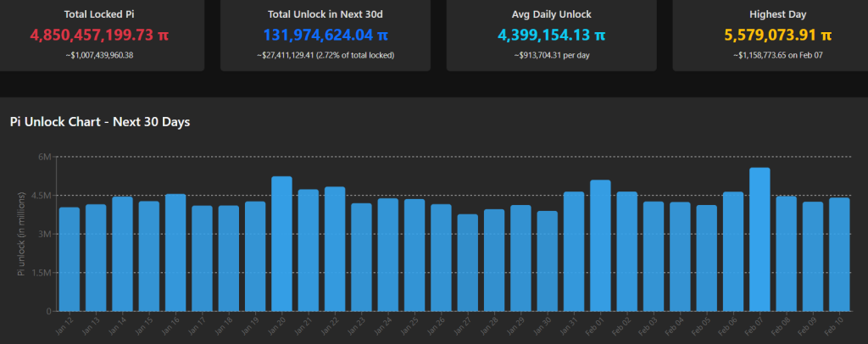Select the blue 131,974,624.04 π figure
Image resolution: width=868 pixels, height=344 pixels.
(x=326, y=35)
